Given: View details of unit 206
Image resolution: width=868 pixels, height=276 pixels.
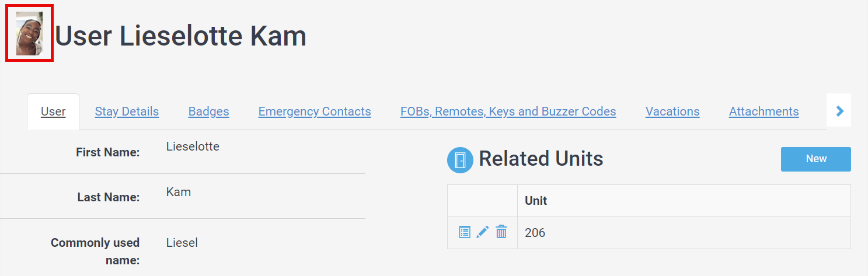Looking at the screenshot, I should pyautogui.click(x=464, y=232).
